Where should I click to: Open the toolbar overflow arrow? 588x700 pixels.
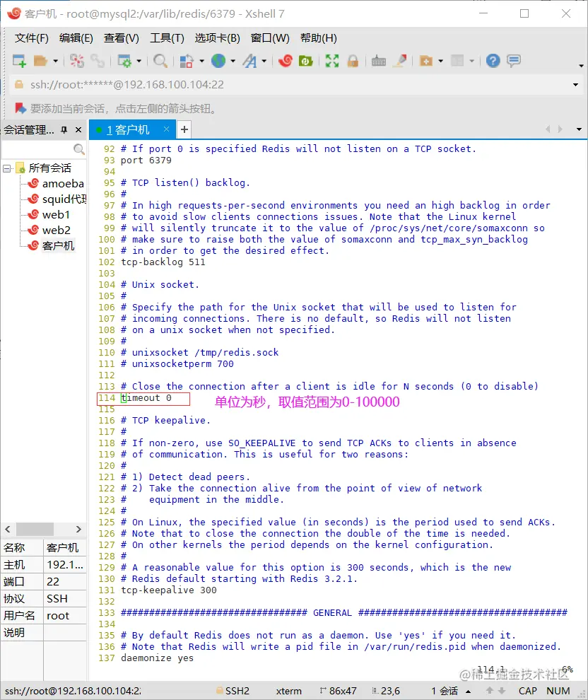coord(581,66)
